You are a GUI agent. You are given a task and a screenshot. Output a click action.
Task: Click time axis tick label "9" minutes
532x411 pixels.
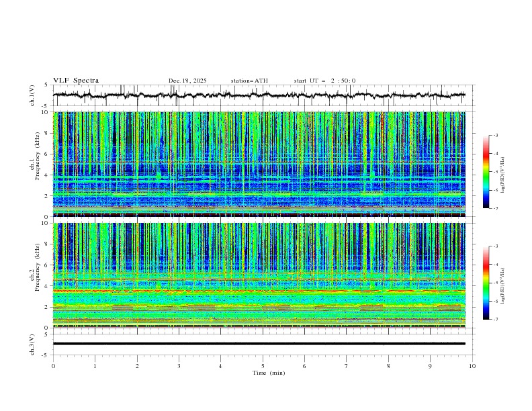430,366
